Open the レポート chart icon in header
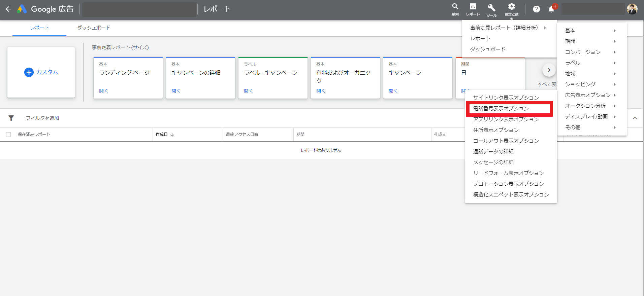Viewport: 644px width, 296px height. tap(473, 6)
